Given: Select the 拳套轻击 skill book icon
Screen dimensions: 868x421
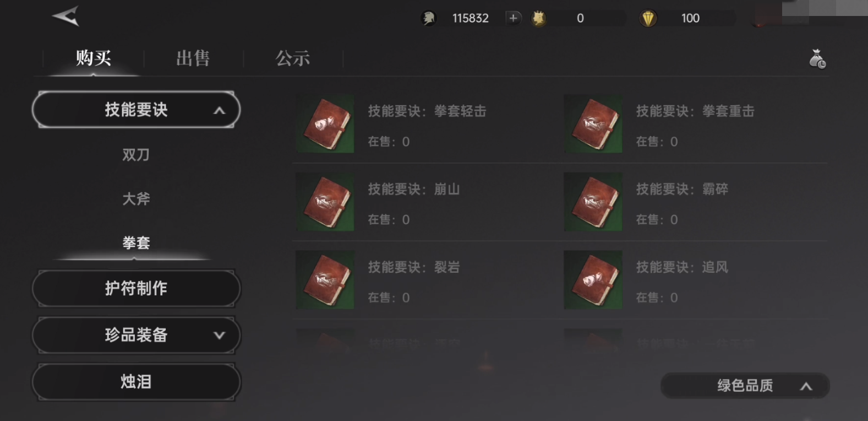Looking at the screenshot, I should pos(325,123).
